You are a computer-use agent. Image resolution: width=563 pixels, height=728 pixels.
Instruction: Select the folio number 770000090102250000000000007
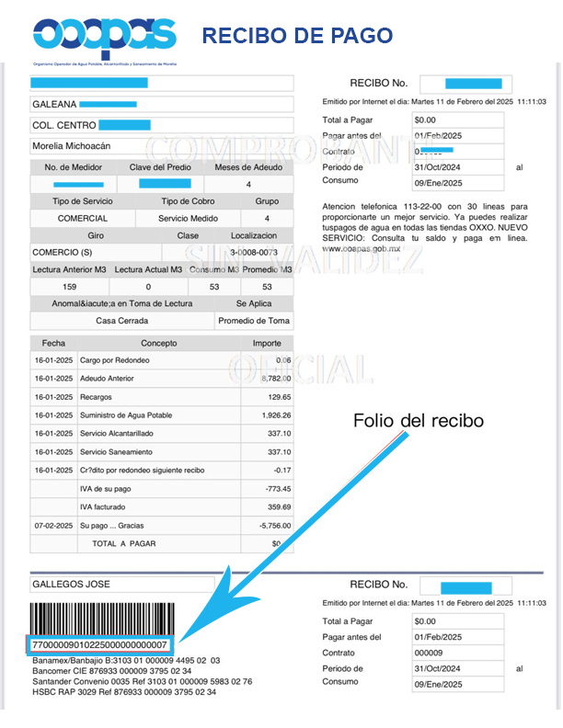[x=99, y=645]
